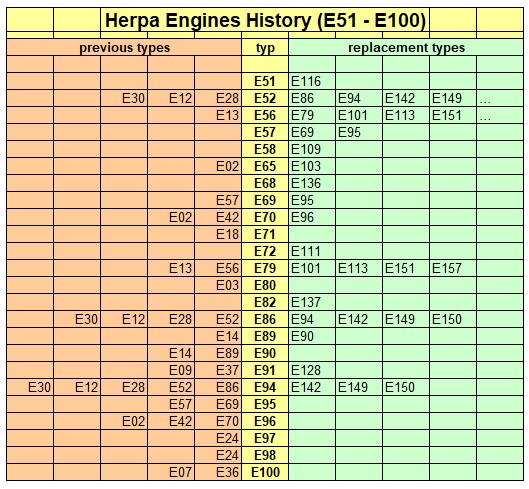Image resolution: width=529 pixels, height=489 pixels.
Task: Click the E09 cell in E91 row
Action: coord(171,370)
